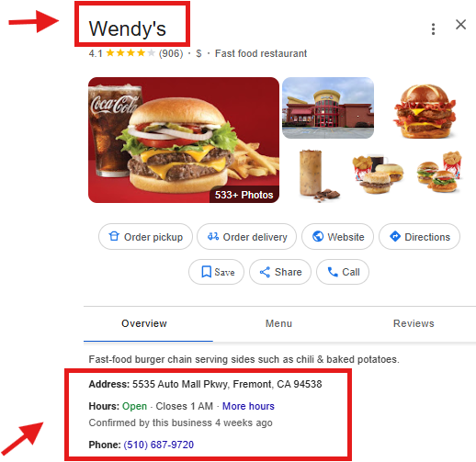Open the three-dot more options menu
The image size is (476, 462).
point(433,29)
